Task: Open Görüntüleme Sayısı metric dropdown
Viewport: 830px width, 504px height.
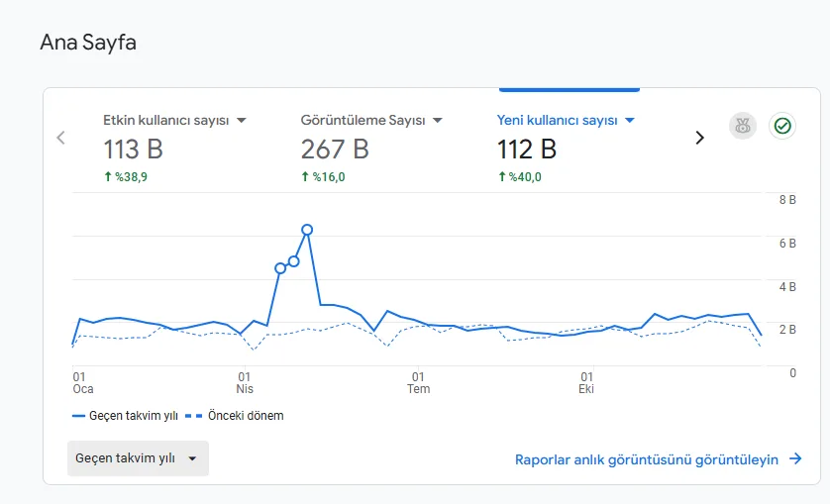Action: click(438, 121)
